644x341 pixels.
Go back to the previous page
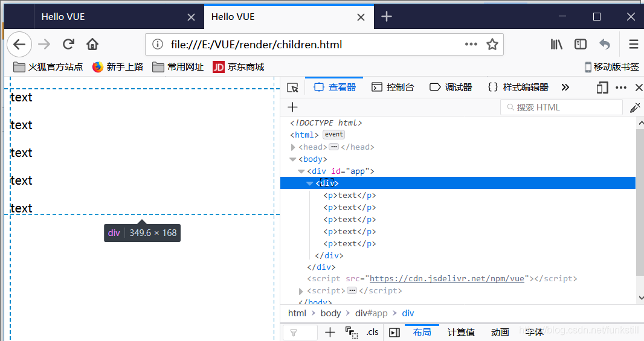tap(19, 44)
